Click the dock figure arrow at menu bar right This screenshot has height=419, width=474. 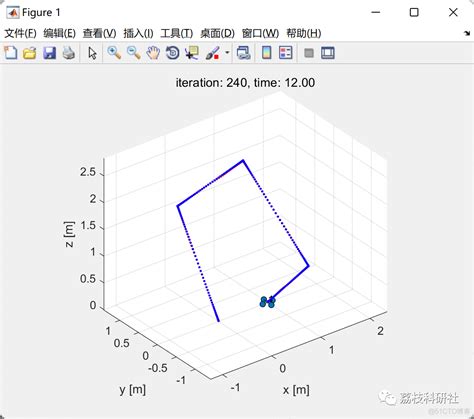click(x=467, y=33)
